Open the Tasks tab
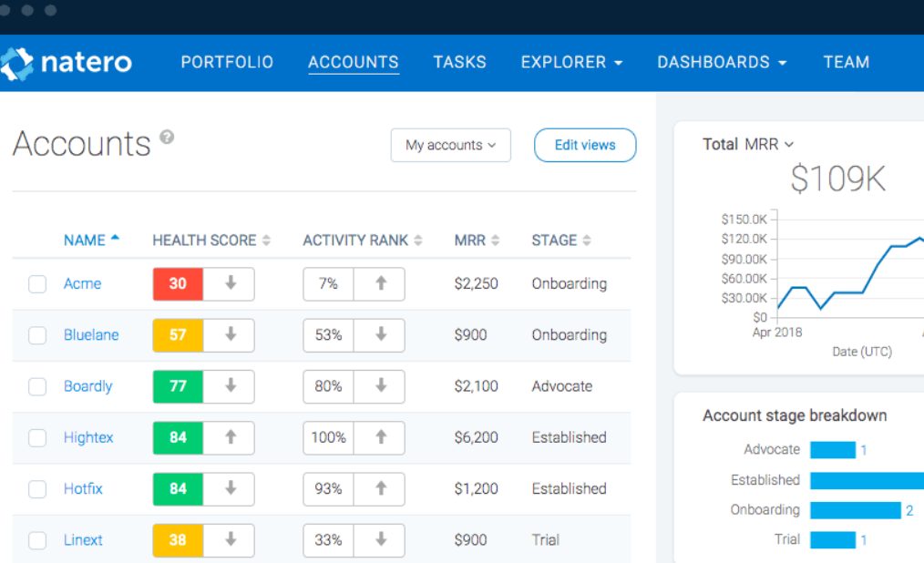Image resolution: width=924 pixels, height=563 pixels. [459, 62]
